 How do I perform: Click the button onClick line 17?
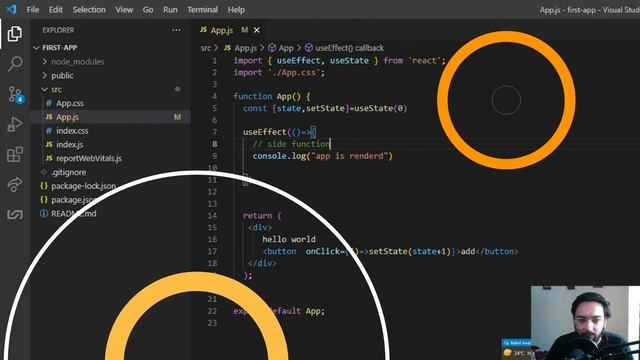click(x=391, y=251)
